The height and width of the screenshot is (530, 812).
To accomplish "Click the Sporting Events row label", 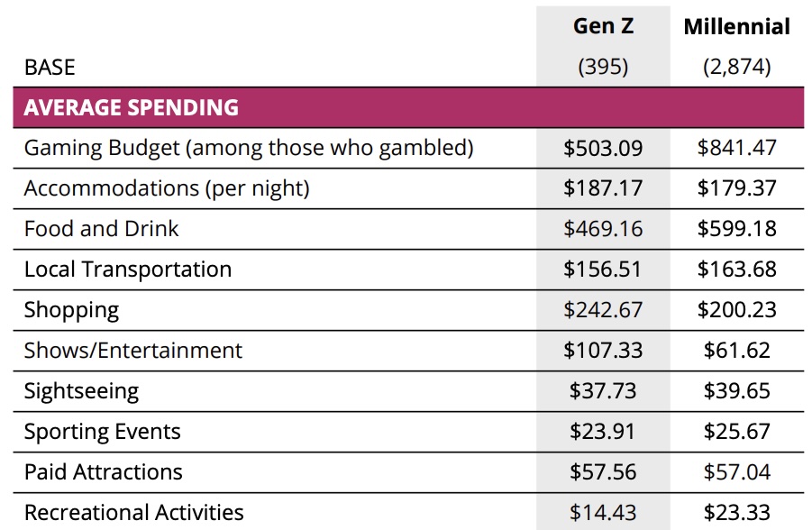I will coord(103,432).
